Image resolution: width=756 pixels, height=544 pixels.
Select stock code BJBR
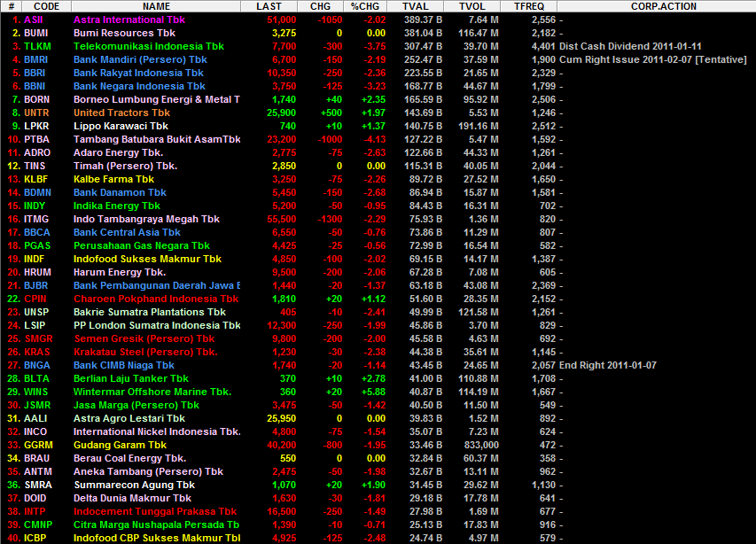click(36, 285)
